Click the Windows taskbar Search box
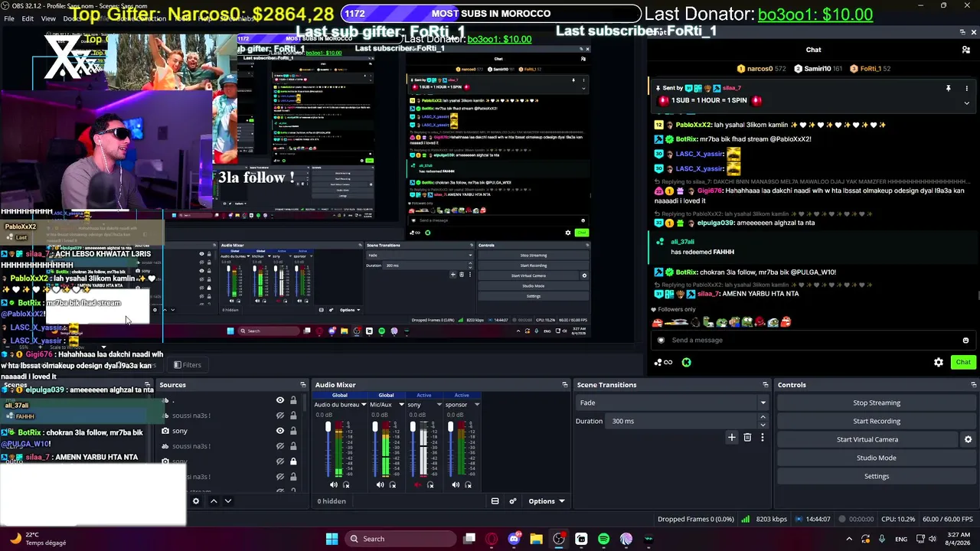This screenshot has width=980, height=551. (400, 539)
